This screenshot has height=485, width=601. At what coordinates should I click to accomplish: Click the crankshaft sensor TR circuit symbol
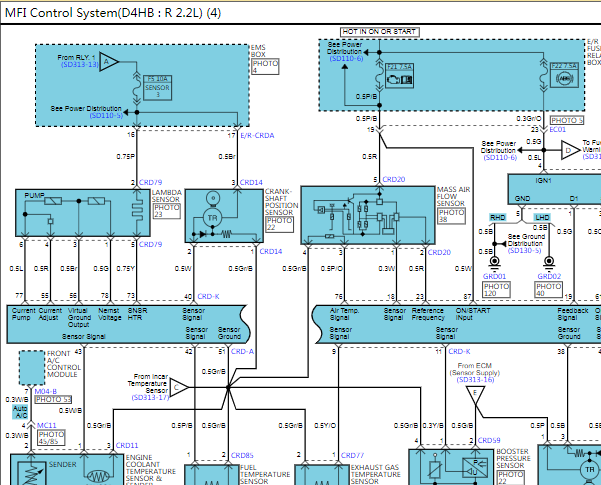tap(212, 218)
